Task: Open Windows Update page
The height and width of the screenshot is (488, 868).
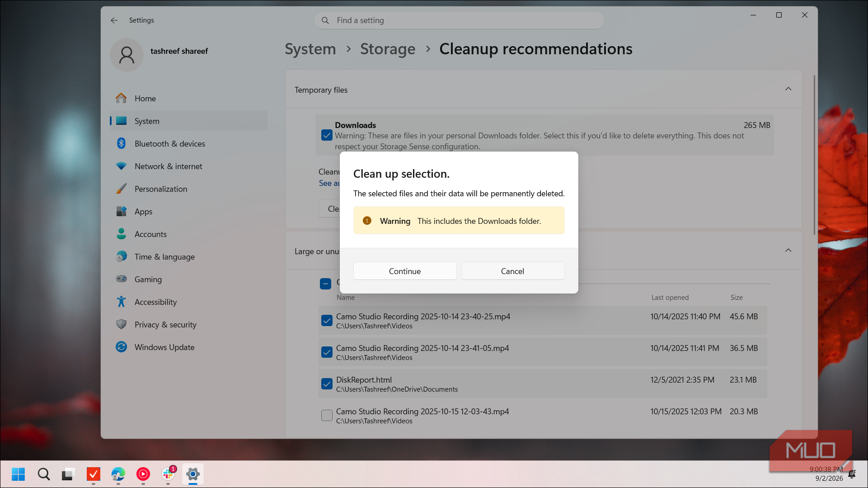Action: tap(188, 347)
